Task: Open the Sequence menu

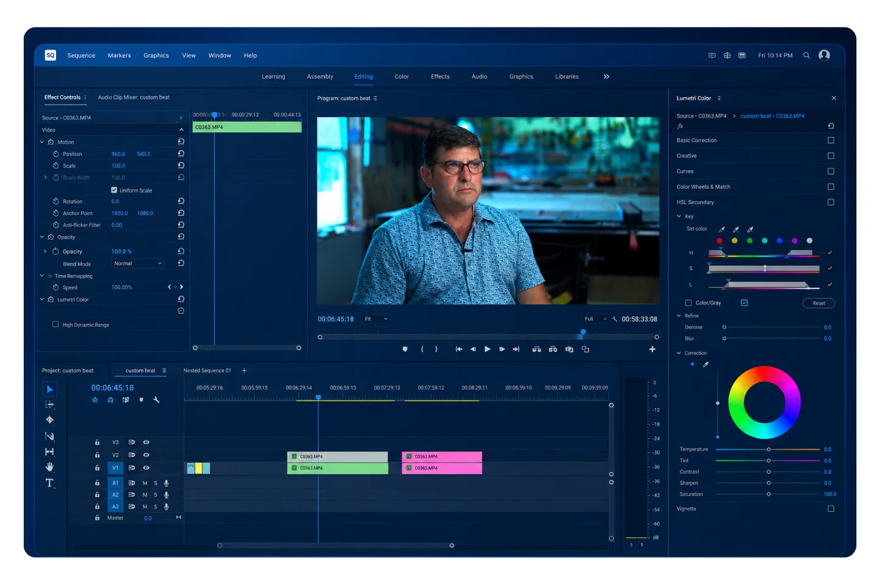Action: click(81, 55)
